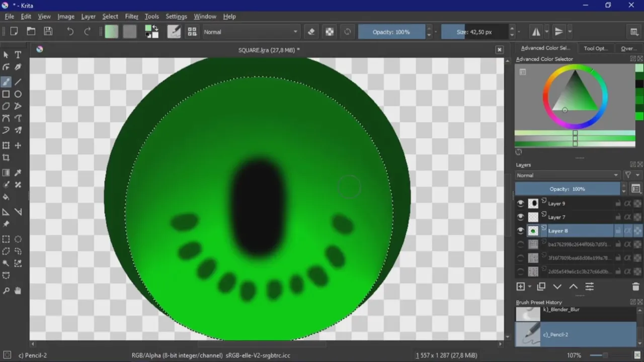The height and width of the screenshot is (362, 644).
Task: Open the Layer menu
Action: (x=89, y=16)
